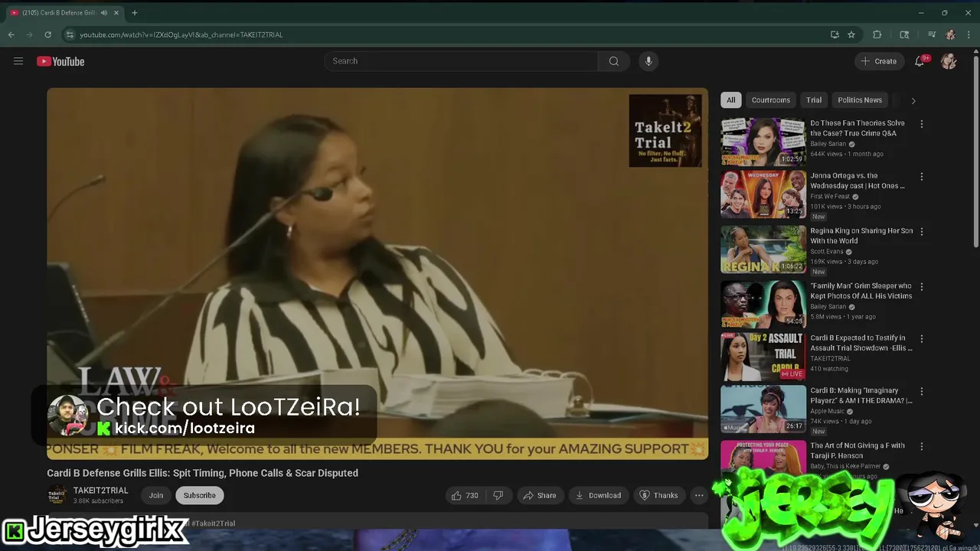The image size is (980, 551).
Task: Open more actions ellipsis under video
Action: pos(699,495)
